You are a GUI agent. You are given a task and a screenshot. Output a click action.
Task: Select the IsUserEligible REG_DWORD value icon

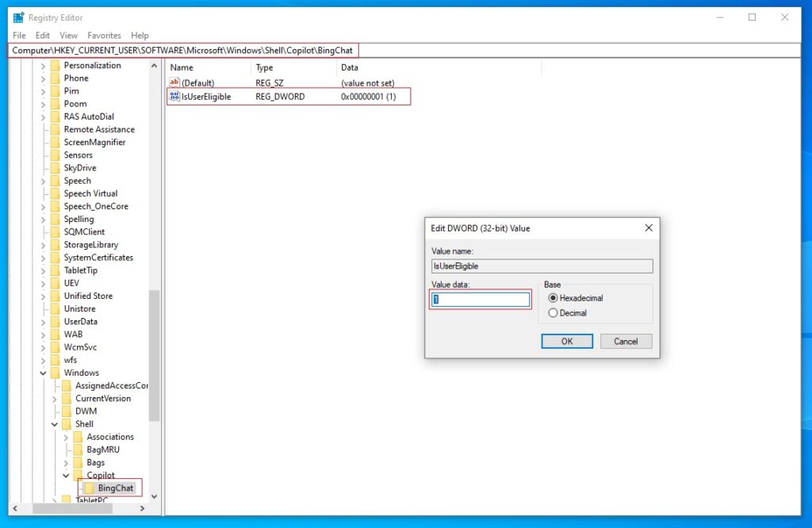point(174,97)
